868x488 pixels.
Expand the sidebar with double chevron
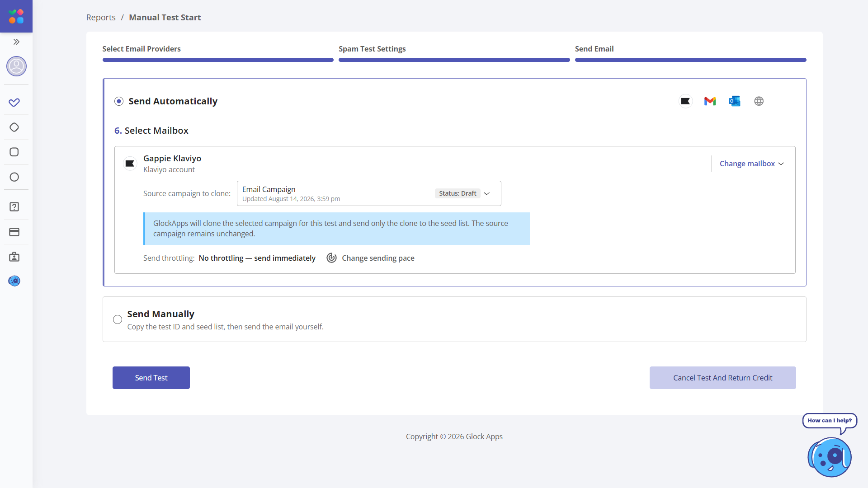(16, 42)
